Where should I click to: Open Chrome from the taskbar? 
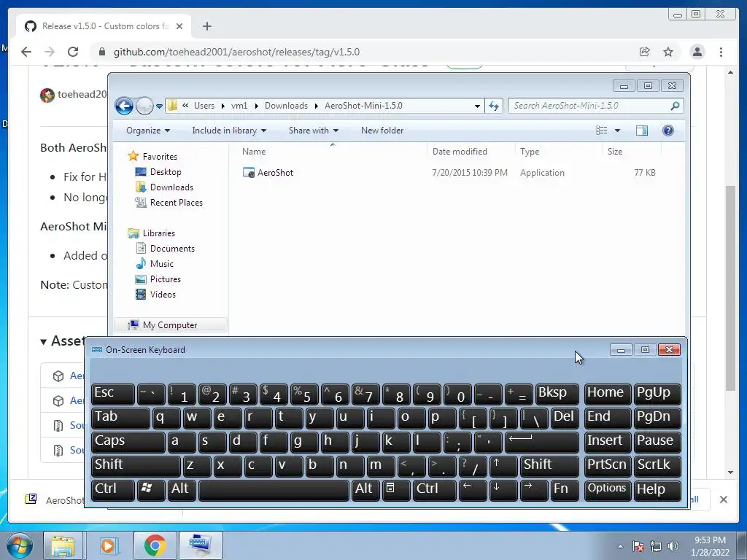(155, 545)
